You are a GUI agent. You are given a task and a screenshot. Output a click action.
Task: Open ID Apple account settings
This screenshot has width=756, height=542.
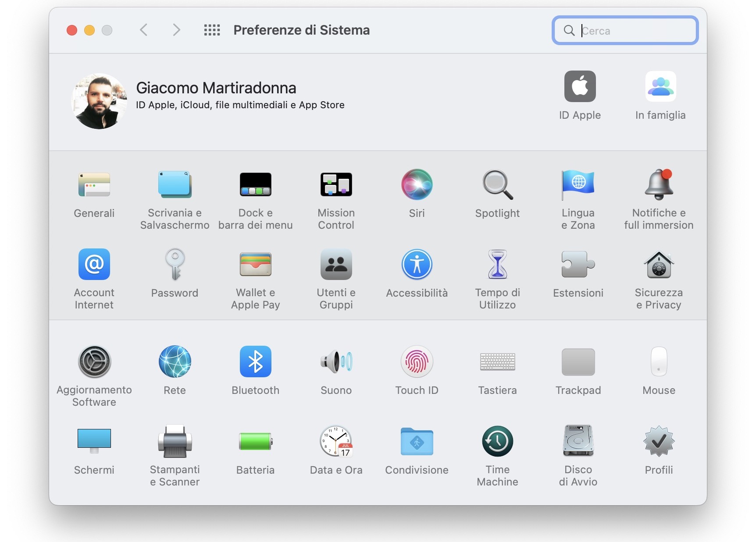(580, 87)
